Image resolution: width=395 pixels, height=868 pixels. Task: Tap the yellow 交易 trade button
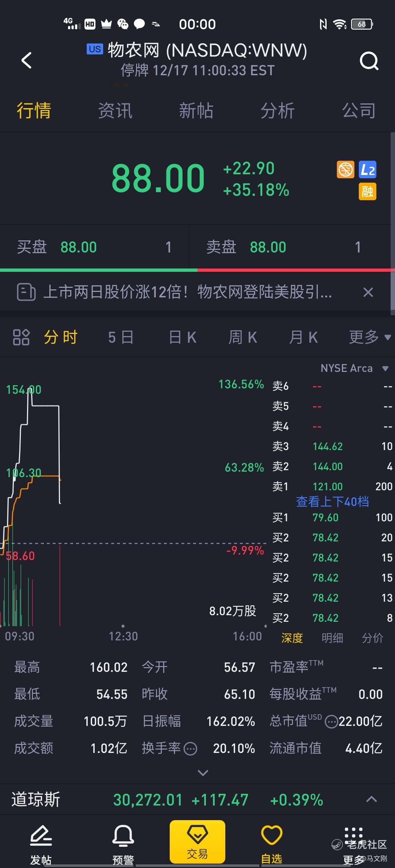pos(197,842)
